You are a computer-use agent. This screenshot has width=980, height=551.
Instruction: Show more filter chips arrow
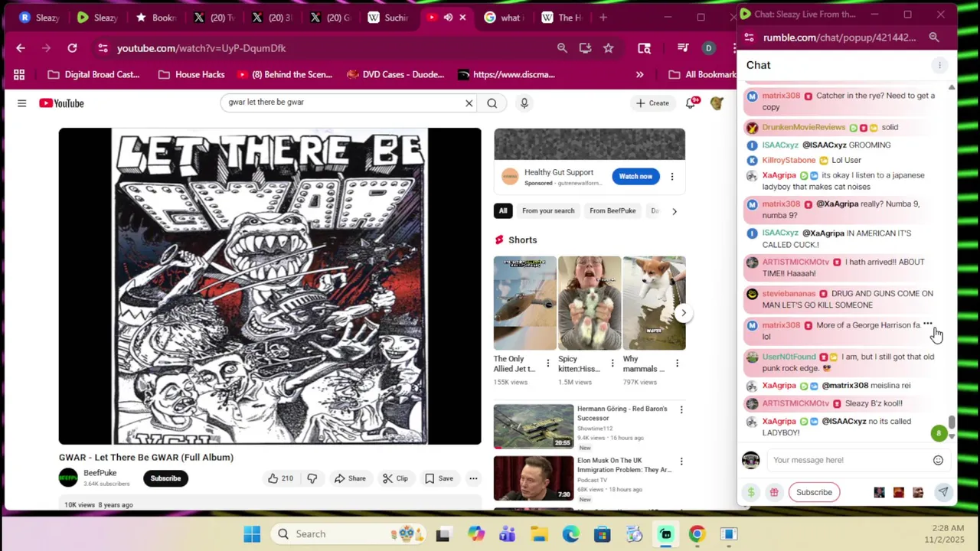pos(675,210)
